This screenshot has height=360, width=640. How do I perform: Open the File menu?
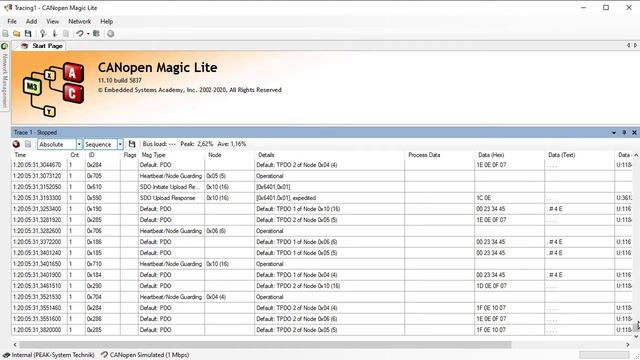click(12, 21)
